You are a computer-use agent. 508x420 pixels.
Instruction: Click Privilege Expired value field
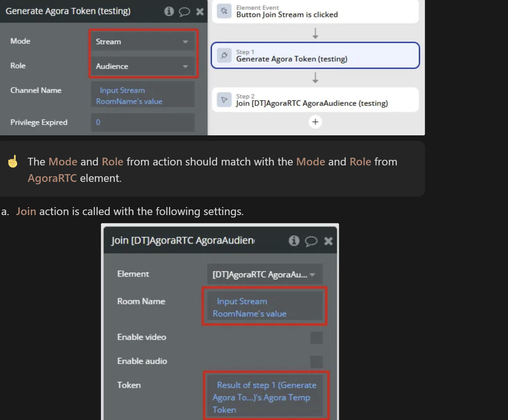click(143, 122)
